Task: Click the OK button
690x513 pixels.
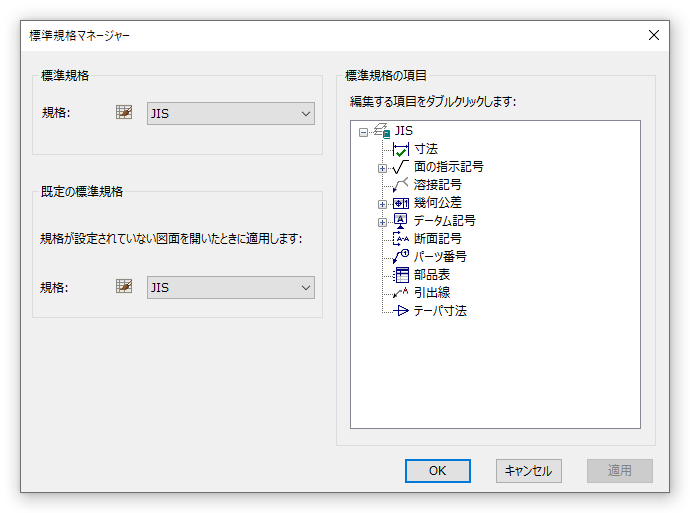Action: [437, 471]
